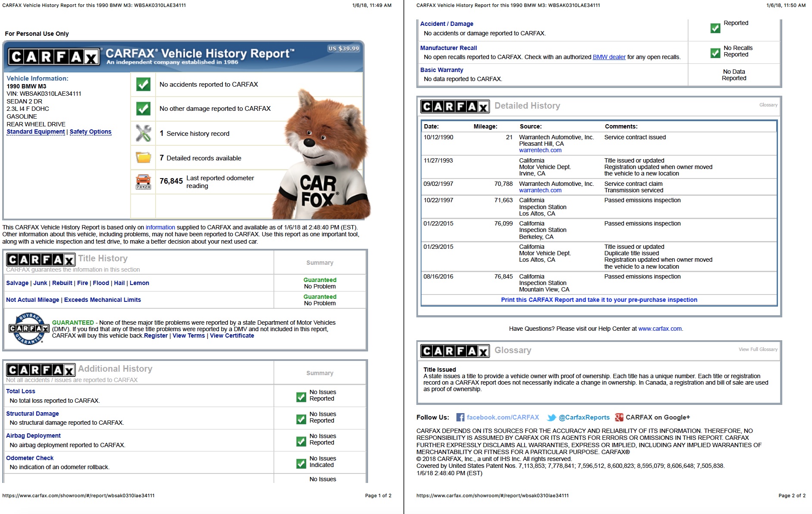
Task: Open the Fire title link
Action: [82, 283]
